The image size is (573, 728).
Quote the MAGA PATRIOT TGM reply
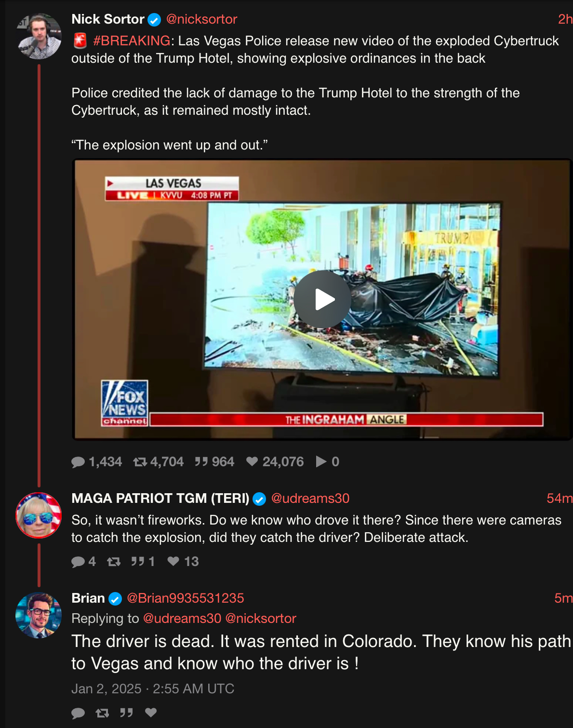pyautogui.click(x=138, y=562)
